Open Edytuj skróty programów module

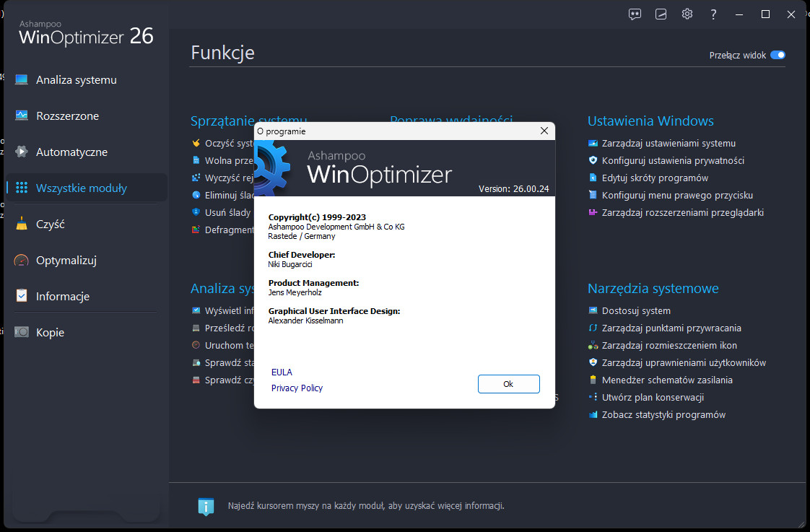click(655, 178)
